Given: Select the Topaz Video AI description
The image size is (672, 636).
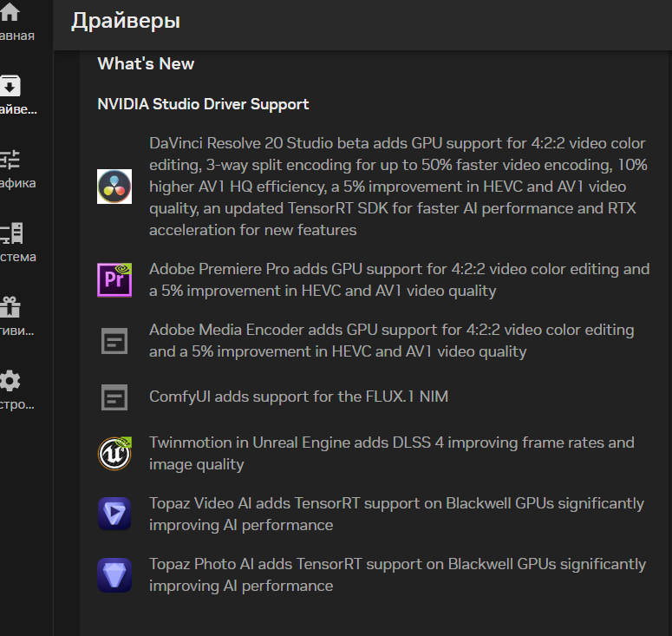Looking at the screenshot, I should point(396,514).
